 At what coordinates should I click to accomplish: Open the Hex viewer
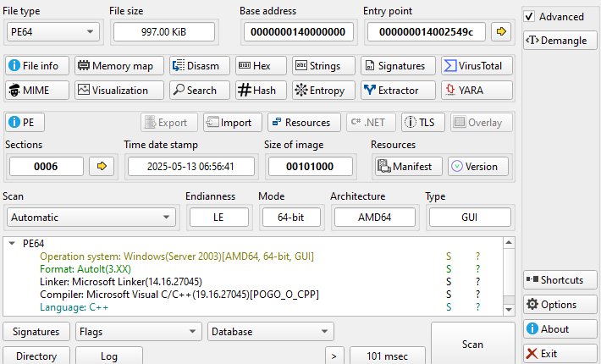(257, 66)
